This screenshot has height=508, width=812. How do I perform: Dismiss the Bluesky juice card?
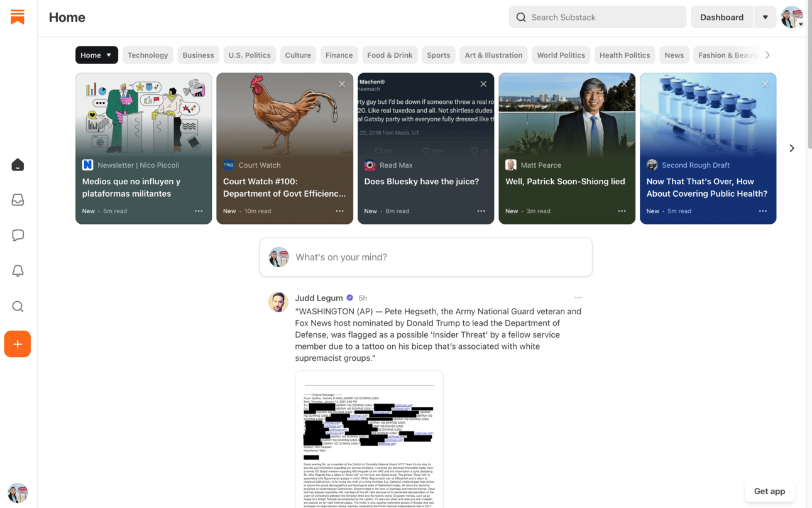(483, 84)
